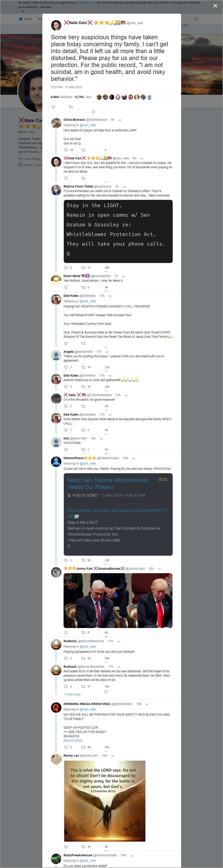Click the Twitter bird Home icon
Screen dimensions: 223x868
point(21,19)
